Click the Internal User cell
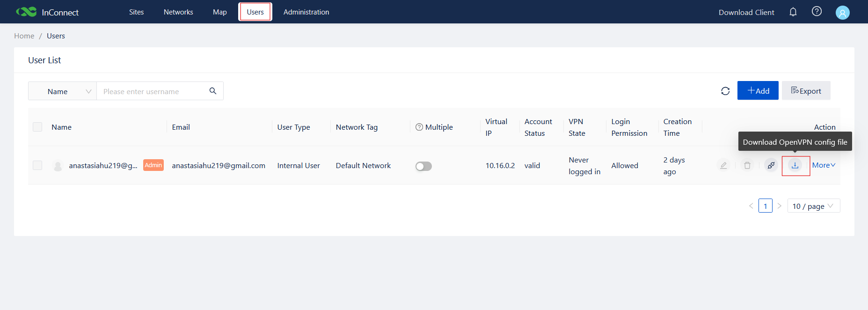The height and width of the screenshot is (310, 868). (299, 165)
